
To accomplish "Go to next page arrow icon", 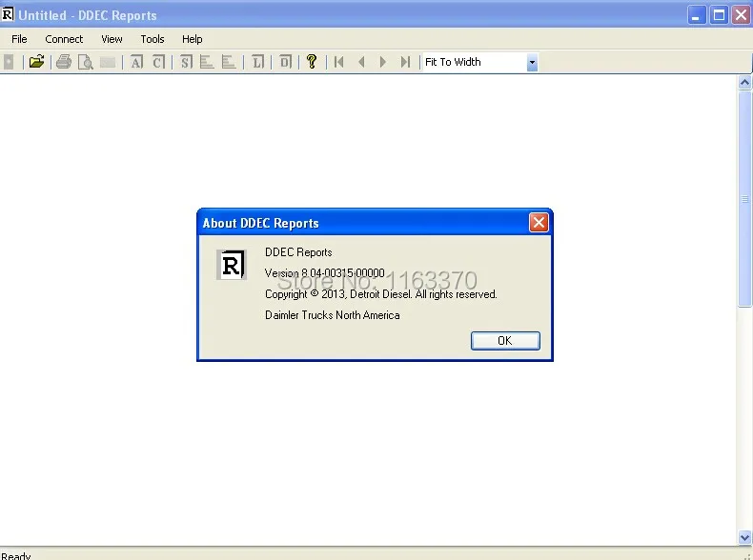I will click(x=383, y=62).
